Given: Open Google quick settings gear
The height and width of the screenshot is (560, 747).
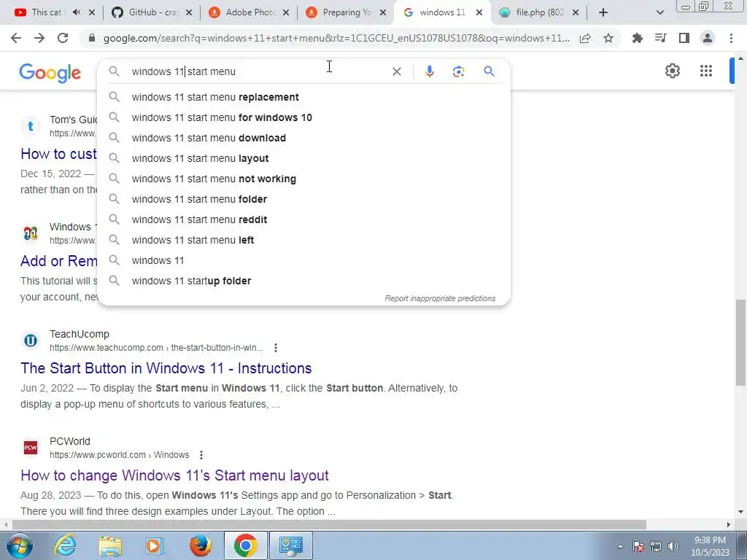Looking at the screenshot, I should [672, 71].
